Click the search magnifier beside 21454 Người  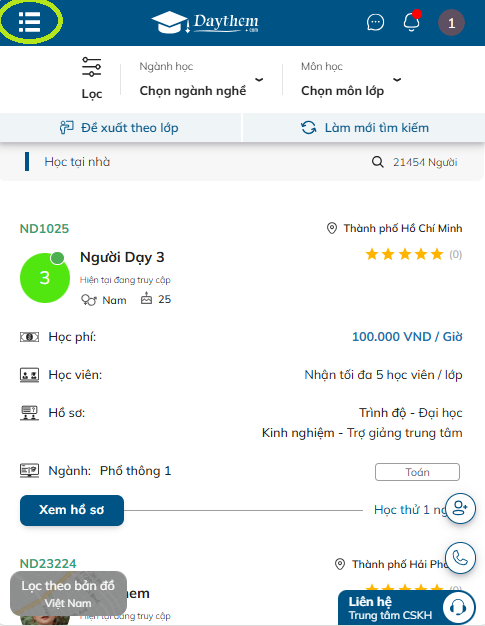(x=378, y=162)
